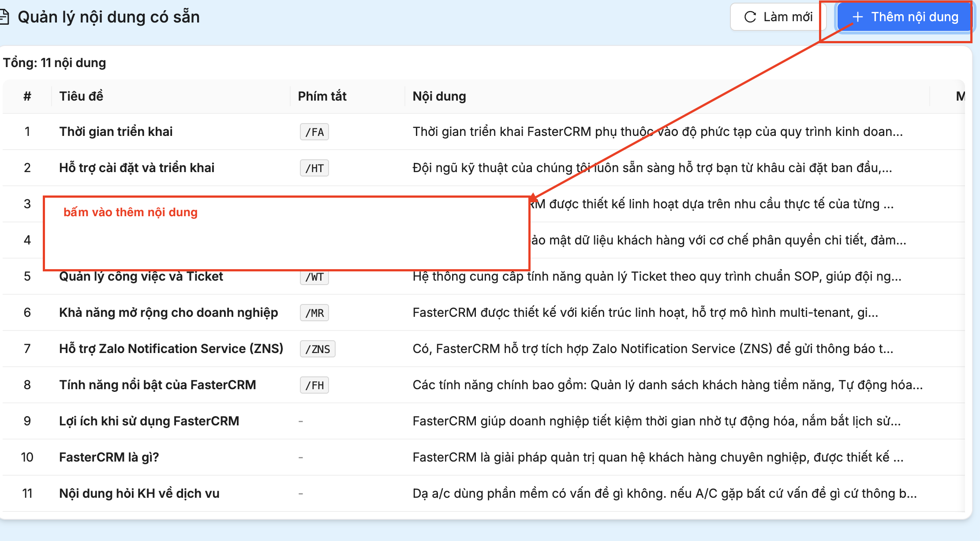
Task: Click content text starting 'Đội ngũ kỹ thuật'
Action: (x=652, y=168)
